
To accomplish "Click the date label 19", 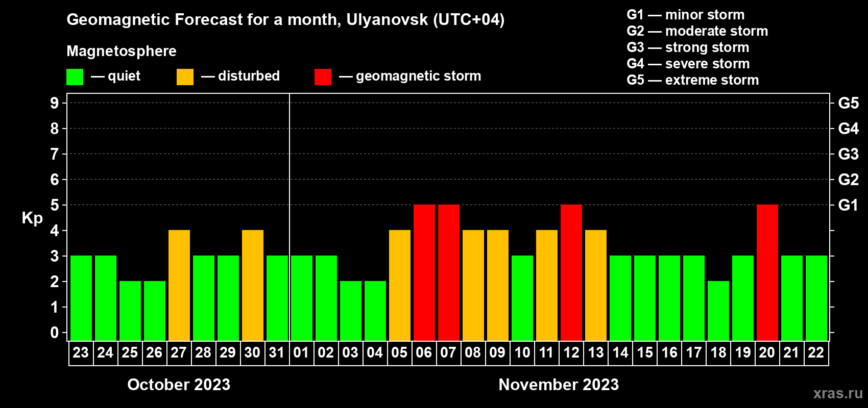I will pyautogui.click(x=743, y=352).
